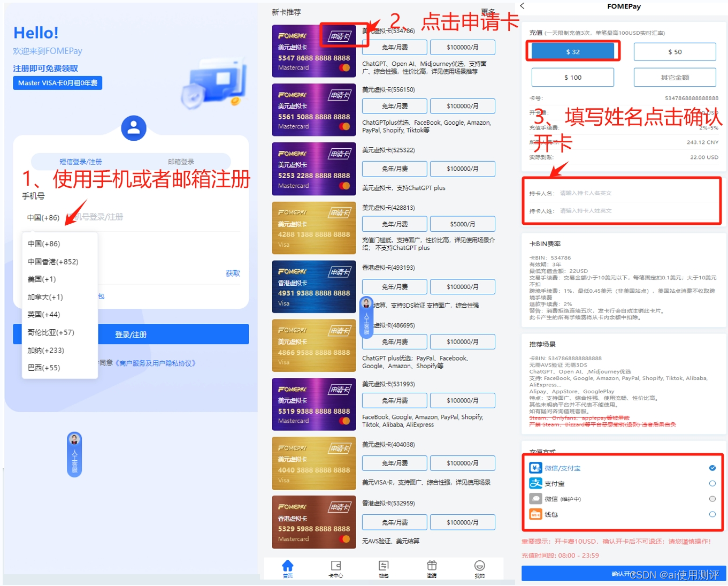The image size is (728, 586).
Task: Click $100000/月 button for card 404038
Action: (x=463, y=463)
